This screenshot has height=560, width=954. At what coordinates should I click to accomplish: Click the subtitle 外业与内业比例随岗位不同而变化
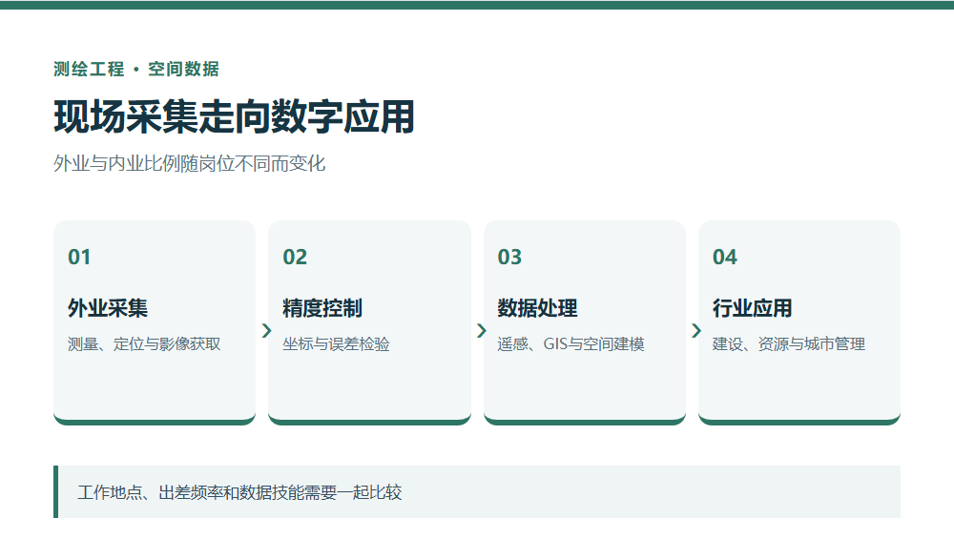[x=189, y=163]
